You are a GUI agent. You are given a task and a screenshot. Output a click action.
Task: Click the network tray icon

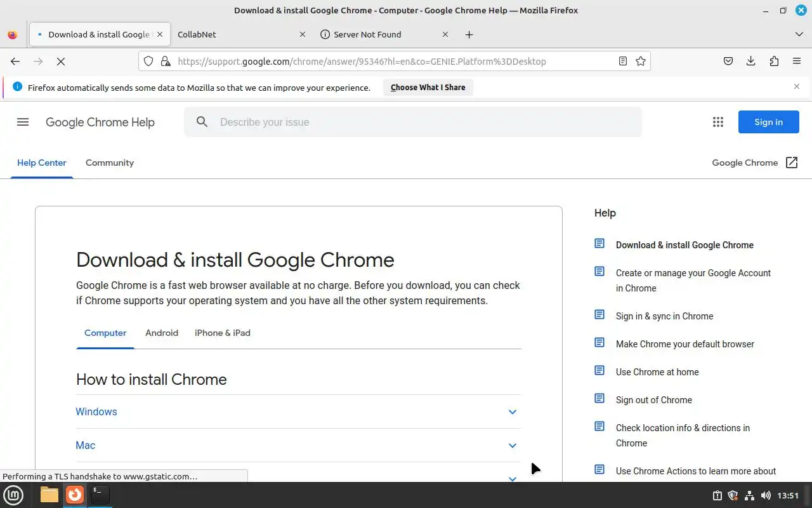tap(749, 495)
